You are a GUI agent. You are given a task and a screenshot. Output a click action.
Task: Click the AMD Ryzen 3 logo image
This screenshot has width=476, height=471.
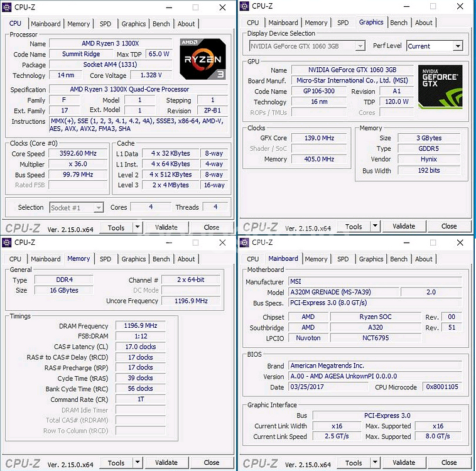pyautogui.click(x=203, y=59)
